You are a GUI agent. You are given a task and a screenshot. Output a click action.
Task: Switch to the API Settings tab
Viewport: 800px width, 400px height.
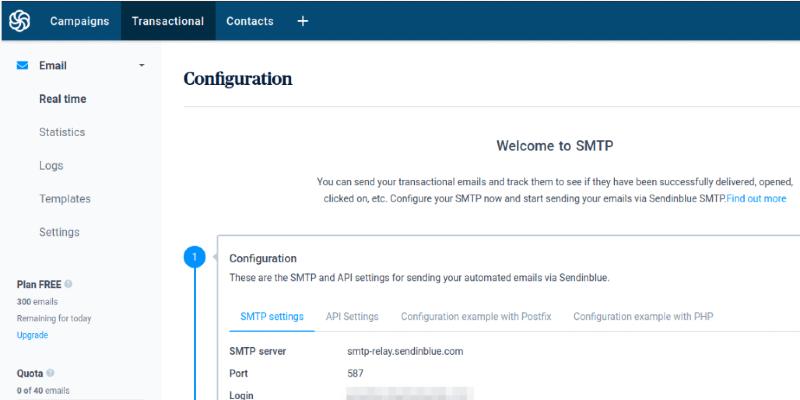[x=352, y=316]
